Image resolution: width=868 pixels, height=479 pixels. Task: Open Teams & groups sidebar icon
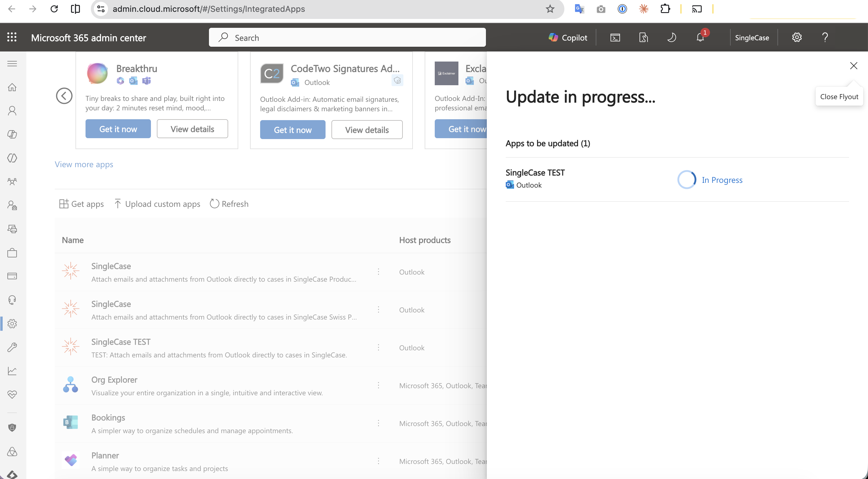click(x=12, y=182)
